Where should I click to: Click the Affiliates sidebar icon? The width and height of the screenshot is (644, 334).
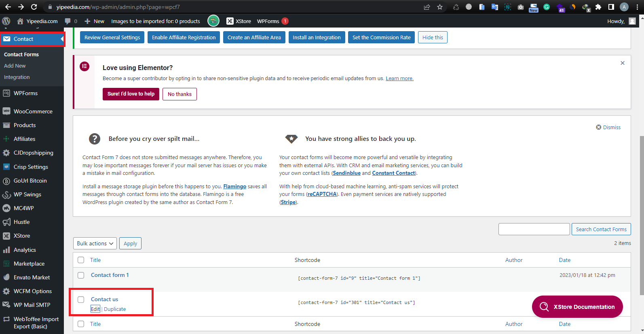pos(6,139)
